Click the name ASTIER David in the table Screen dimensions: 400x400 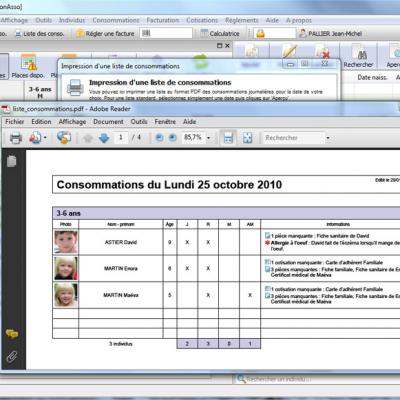point(121,242)
